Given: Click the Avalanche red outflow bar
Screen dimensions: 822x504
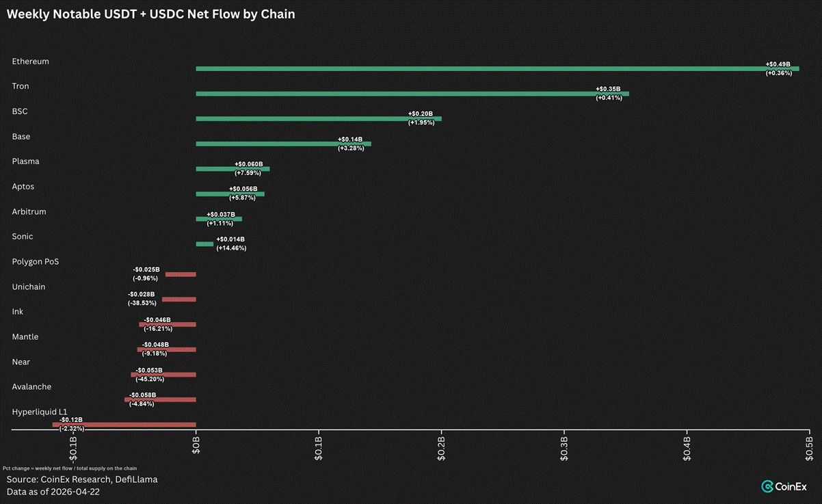Looking at the screenshot, I should [160, 399].
